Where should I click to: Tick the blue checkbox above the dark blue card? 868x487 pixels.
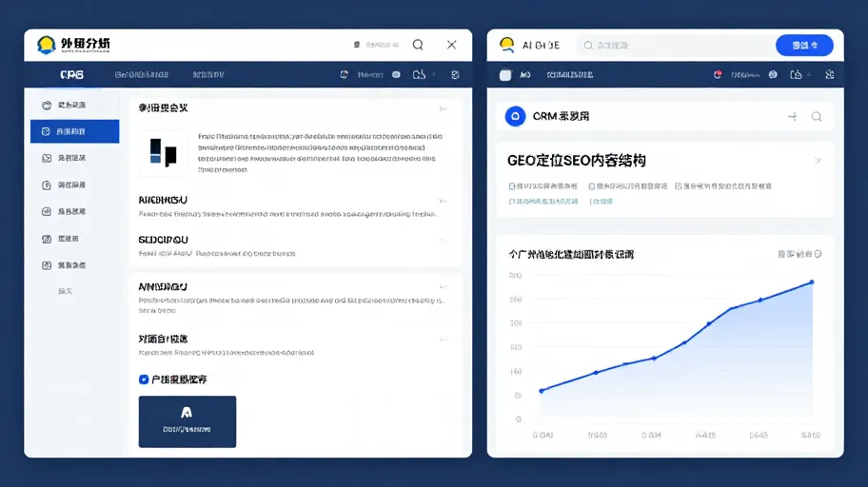click(x=144, y=380)
